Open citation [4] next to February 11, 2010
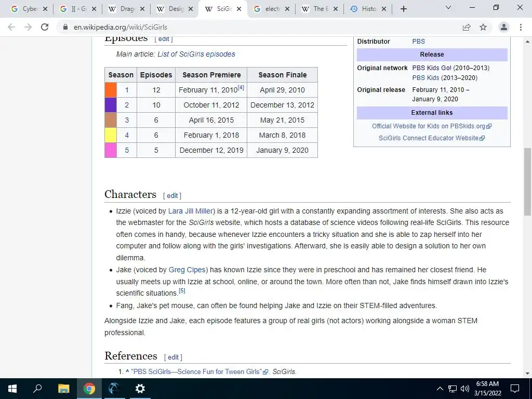This screenshot has height=399, width=532. click(241, 87)
